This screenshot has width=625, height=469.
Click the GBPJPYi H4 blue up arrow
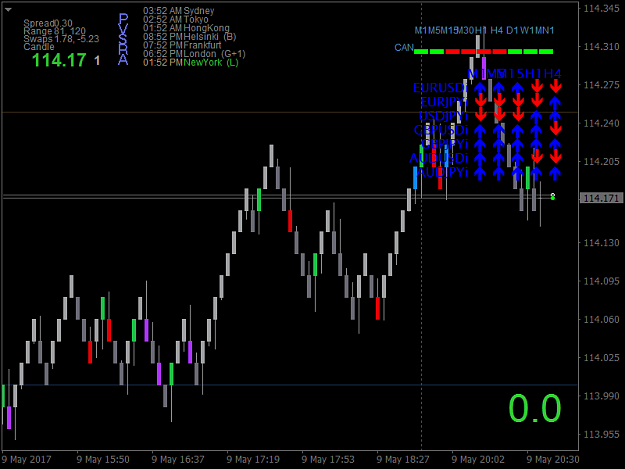coord(555,144)
